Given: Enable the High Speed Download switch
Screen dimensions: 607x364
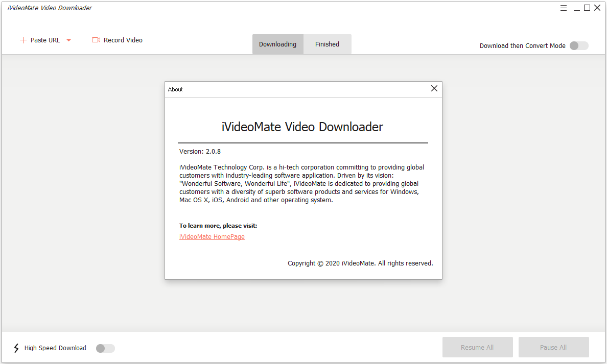Looking at the screenshot, I should [x=105, y=348].
